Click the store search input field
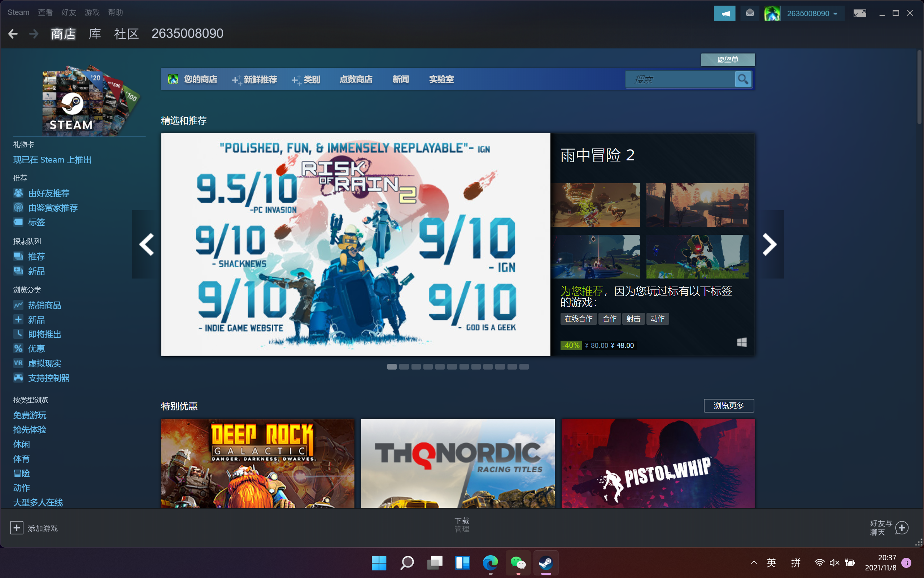The image size is (924, 578). [x=680, y=79]
